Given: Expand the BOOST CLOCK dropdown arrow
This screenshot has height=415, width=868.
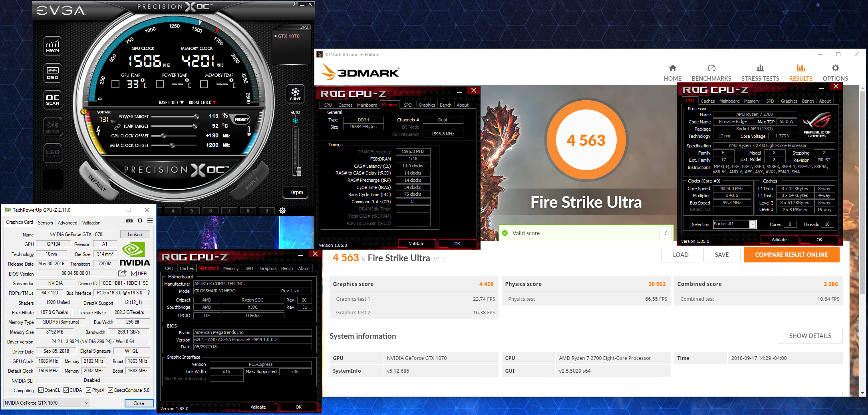Looking at the screenshot, I should click(215, 103).
